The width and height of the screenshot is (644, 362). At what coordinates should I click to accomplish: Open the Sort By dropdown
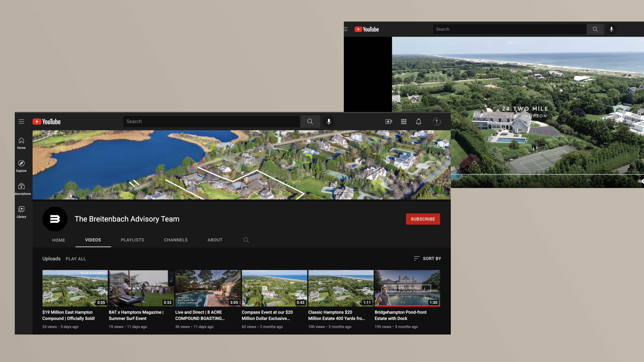[x=427, y=258]
